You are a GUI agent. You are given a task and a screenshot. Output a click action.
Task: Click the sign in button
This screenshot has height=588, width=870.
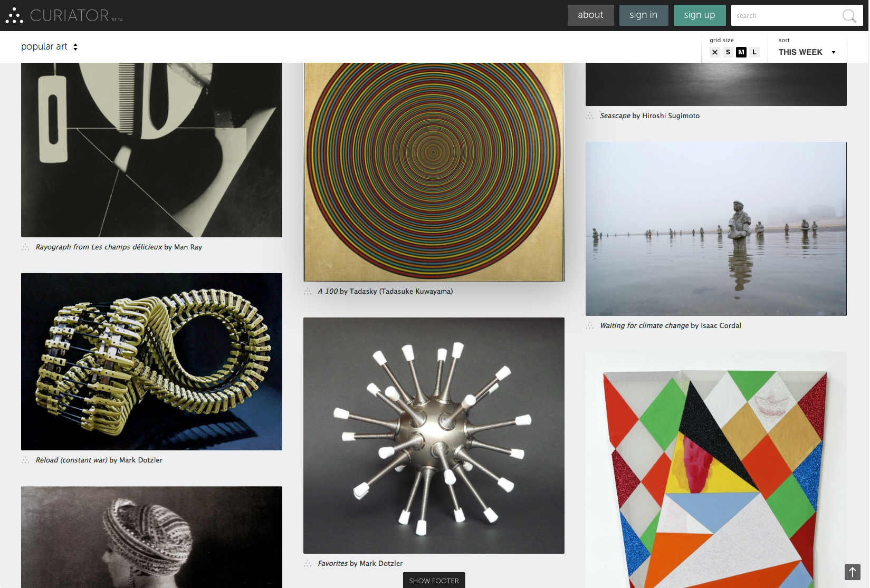pos(643,15)
